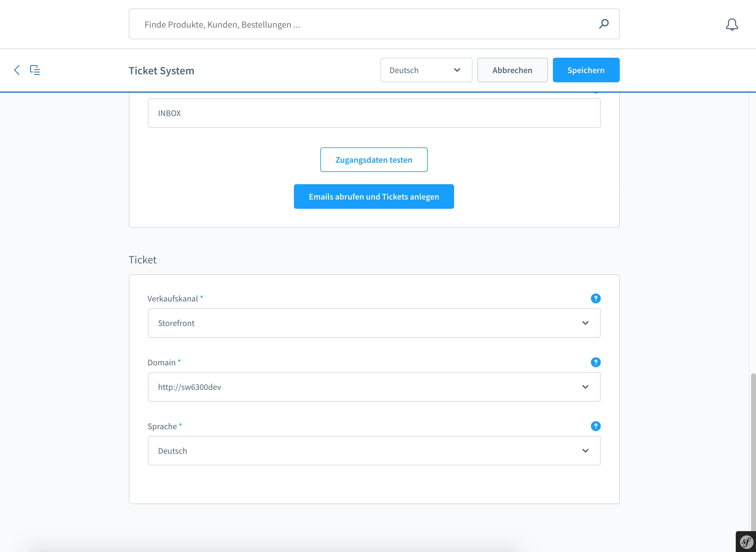Click the search magnifier icon
This screenshot has height=552, width=756.
[x=604, y=24]
